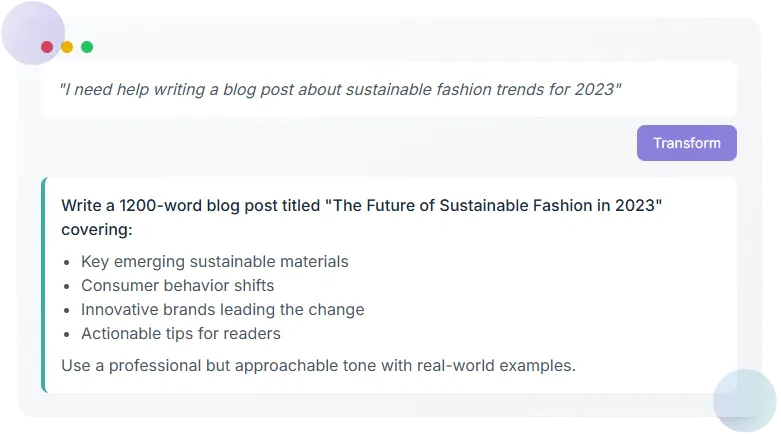Select "Consumer behavior shifts" bullet

pos(177,285)
